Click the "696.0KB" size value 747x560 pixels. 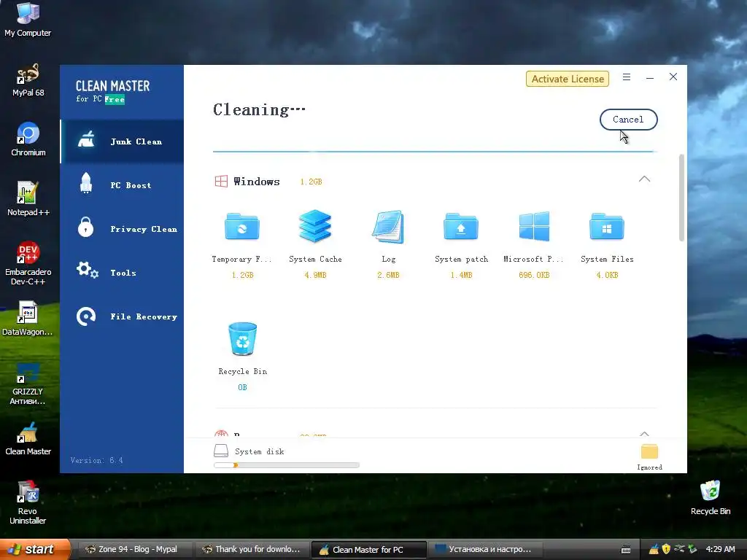(534, 275)
